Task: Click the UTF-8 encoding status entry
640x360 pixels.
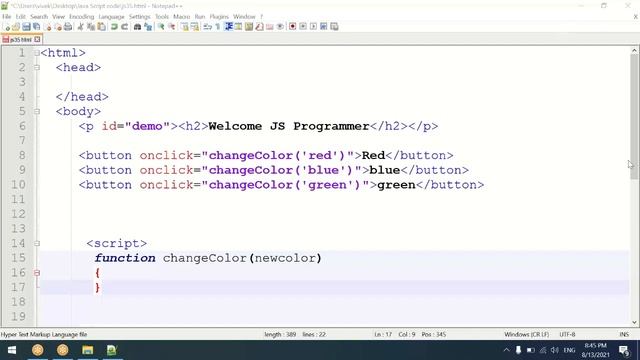Action: click(x=567, y=334)
